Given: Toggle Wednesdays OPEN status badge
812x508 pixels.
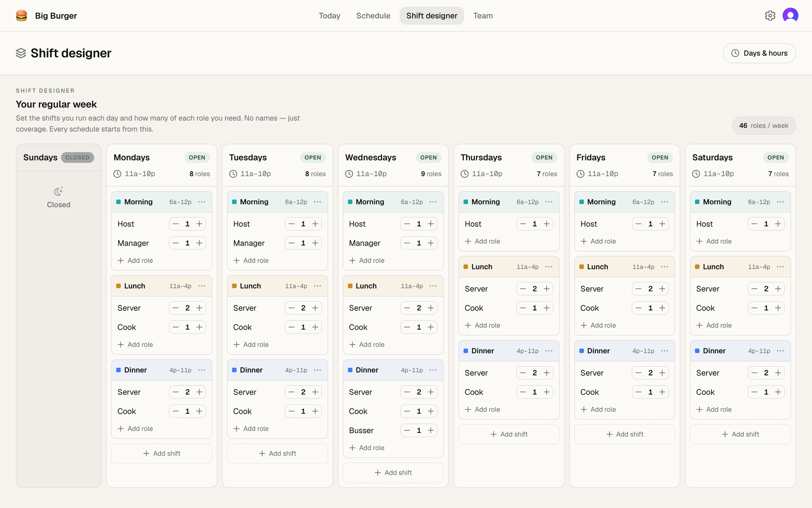Looking at the screenshot, I should tap(428, 158).
